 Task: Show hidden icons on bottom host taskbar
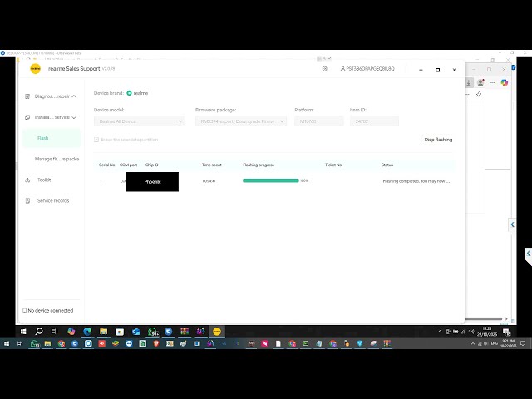(x=473, y=343)
